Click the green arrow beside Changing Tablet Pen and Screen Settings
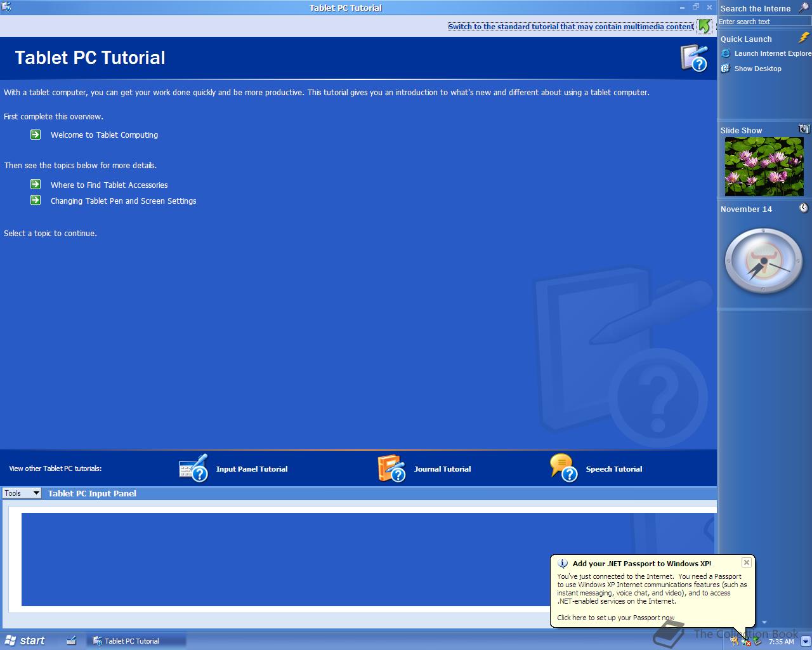 (x=36, y=200)
